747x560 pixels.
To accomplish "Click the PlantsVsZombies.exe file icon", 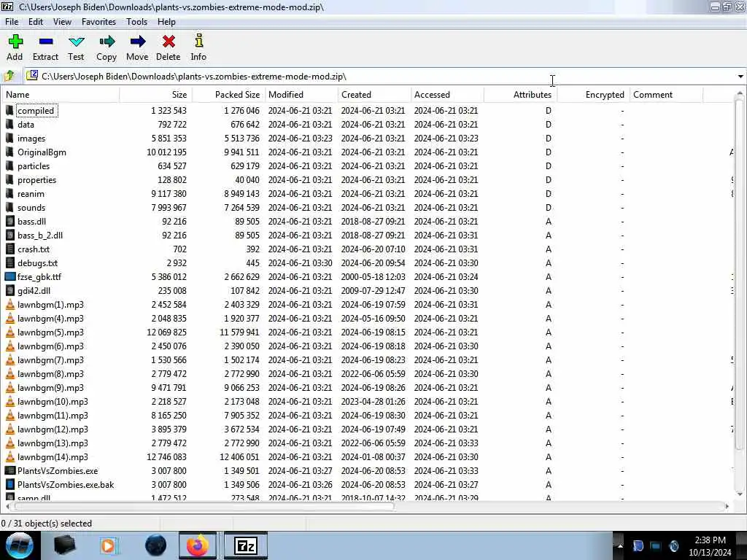I will tap(10, 470).
